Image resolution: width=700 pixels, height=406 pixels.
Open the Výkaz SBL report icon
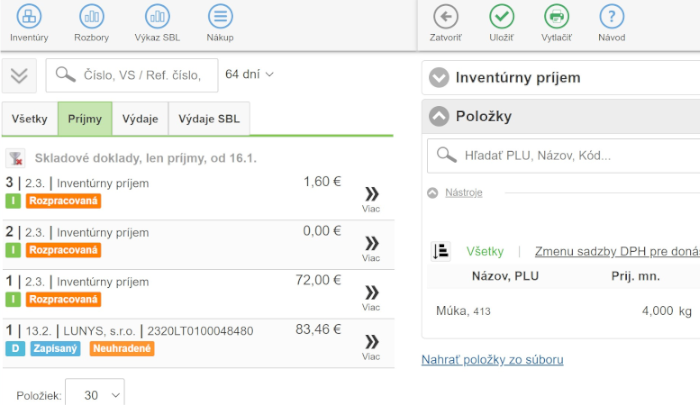156,17
